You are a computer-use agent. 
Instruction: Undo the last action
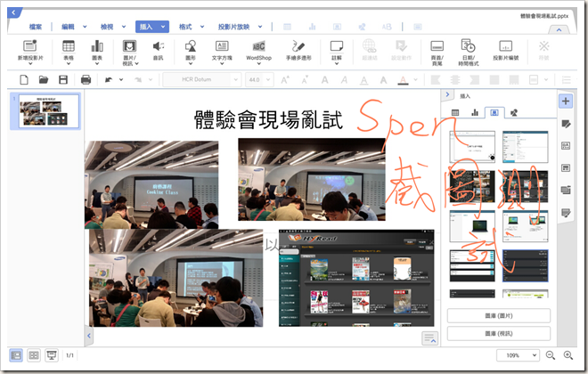[109, 79]
